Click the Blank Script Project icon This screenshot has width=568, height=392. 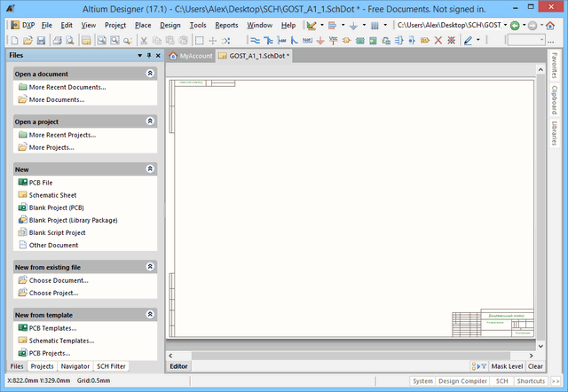pos(22,232)
